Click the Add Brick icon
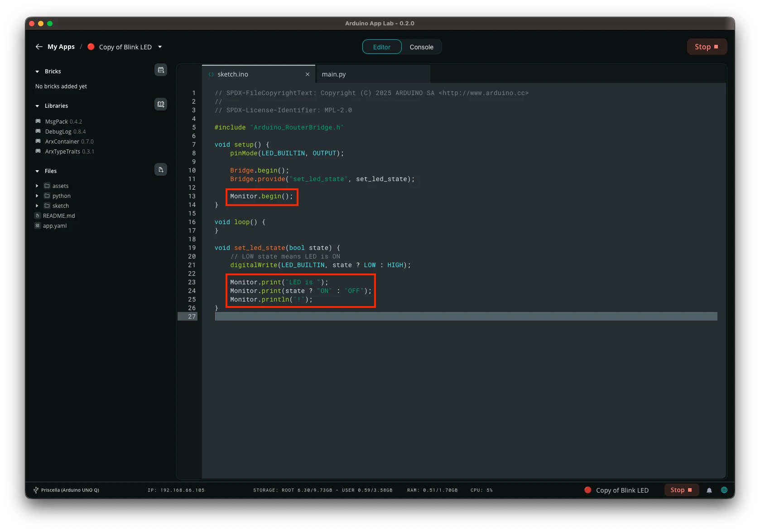 coord(161,70)
